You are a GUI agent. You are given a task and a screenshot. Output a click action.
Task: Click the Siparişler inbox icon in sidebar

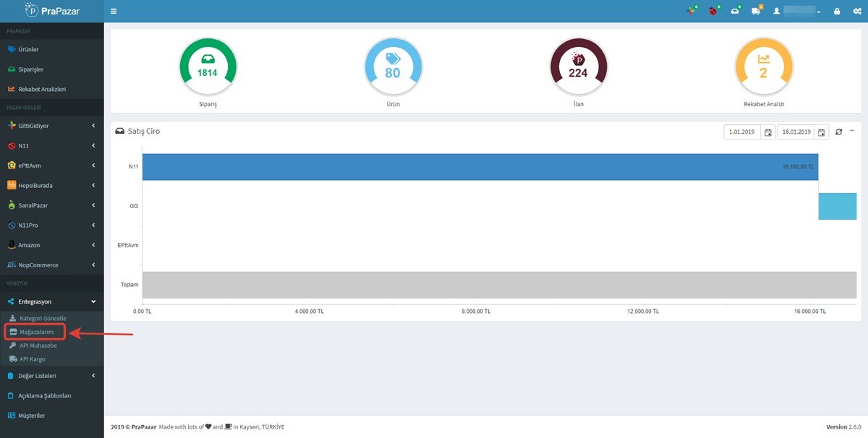[x=11, y=69]
